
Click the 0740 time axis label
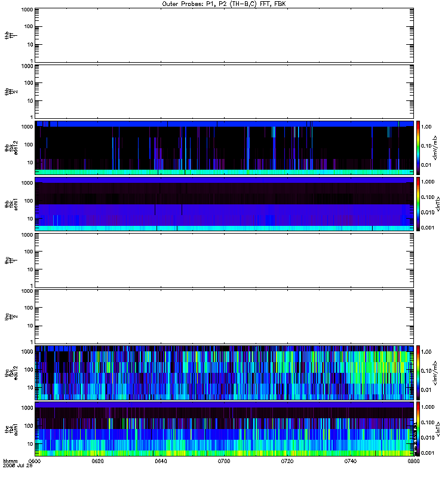(351, 461)
